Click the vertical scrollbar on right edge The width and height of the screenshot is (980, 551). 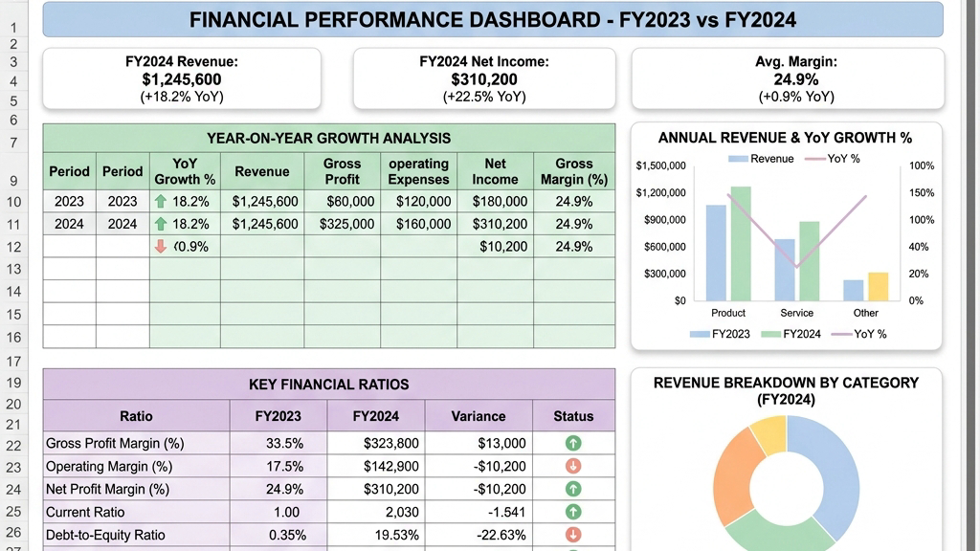tap(971, 275)
